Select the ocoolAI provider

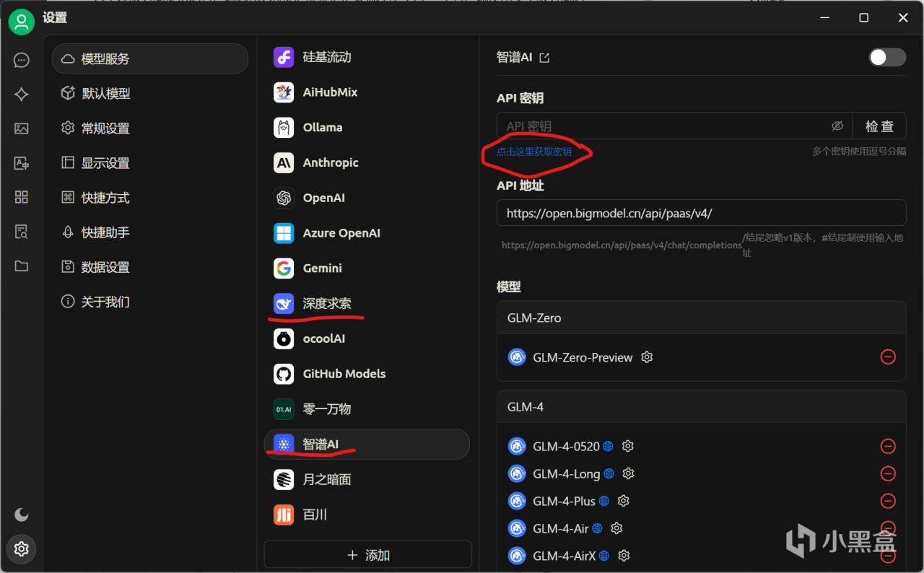click(367, 338)
